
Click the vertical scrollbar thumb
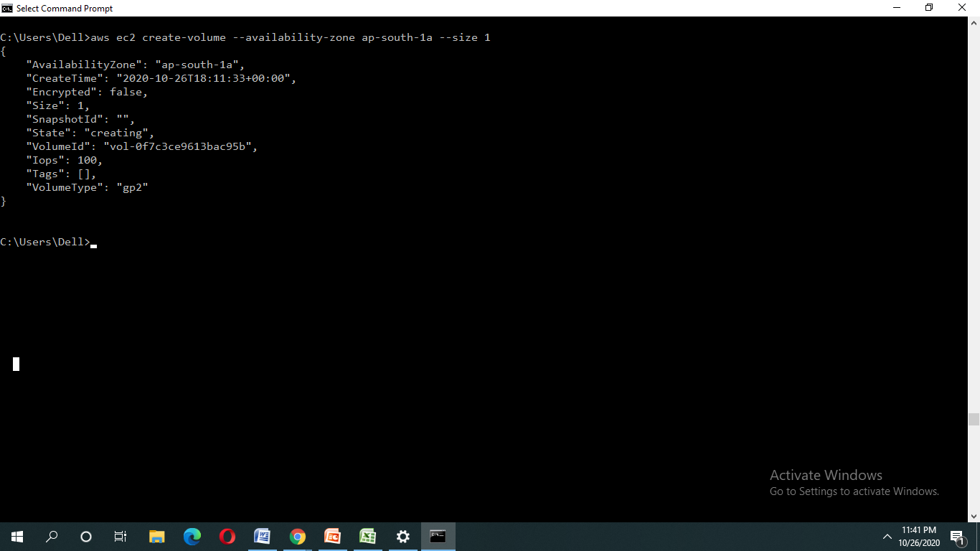pos(974,419)
